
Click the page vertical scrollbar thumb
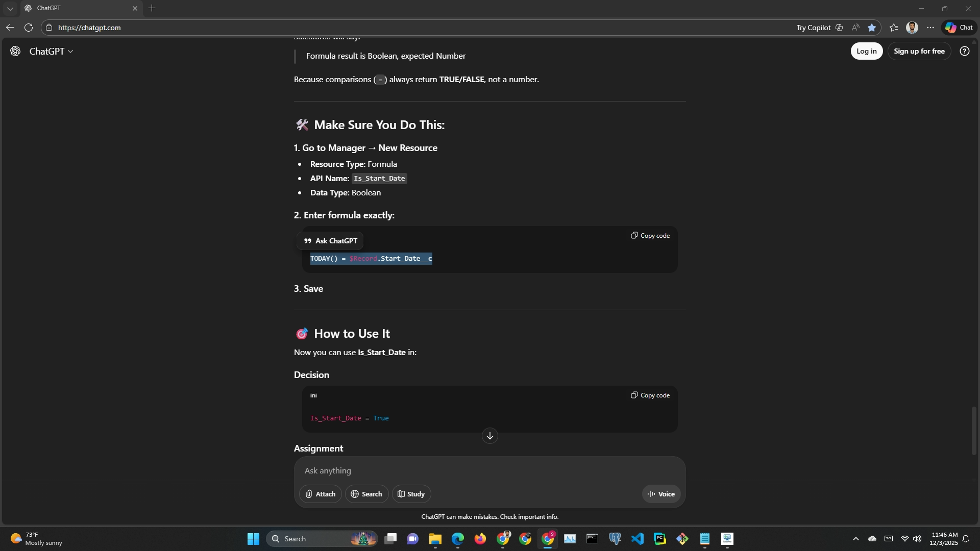pos(974,431)
